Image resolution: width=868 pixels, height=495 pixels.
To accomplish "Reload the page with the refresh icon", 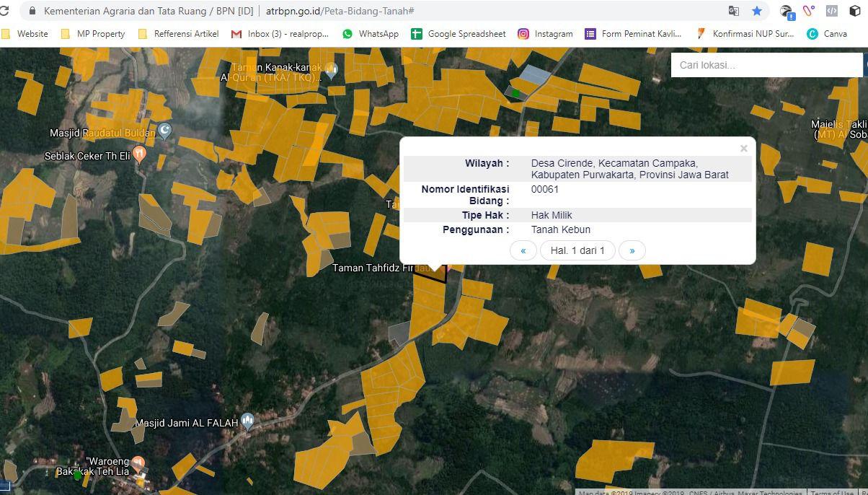I will [x=4, y=11].
